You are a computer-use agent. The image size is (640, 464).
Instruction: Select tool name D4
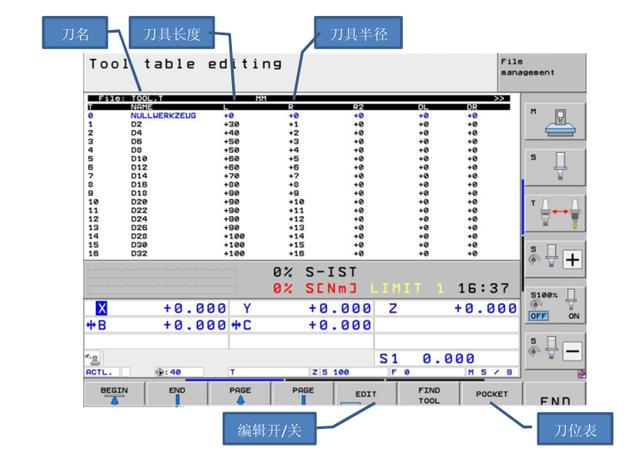point(136,133)
